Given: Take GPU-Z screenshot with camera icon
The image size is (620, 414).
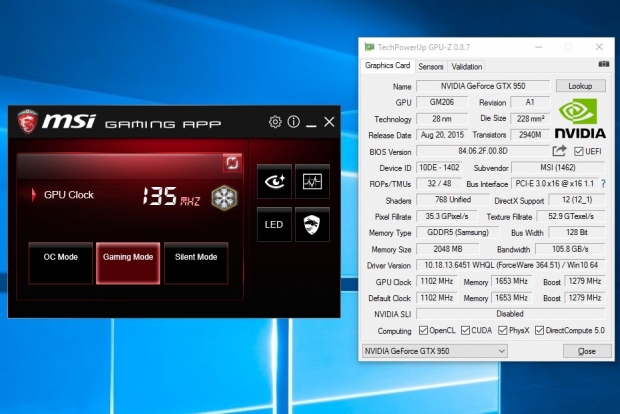Looking at the screenshot, I should tap(603, 64).
